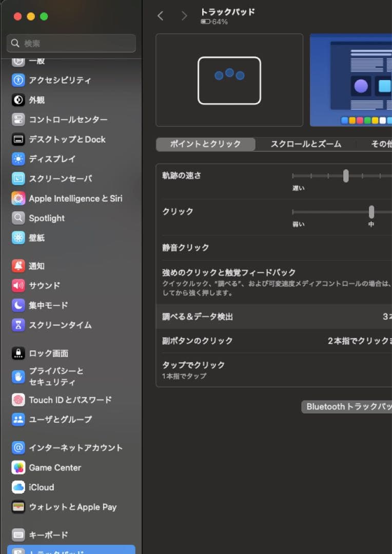Click the タップでクリック label
The width and height of the screenshot is (392, 554).
[x=193, y=365]
